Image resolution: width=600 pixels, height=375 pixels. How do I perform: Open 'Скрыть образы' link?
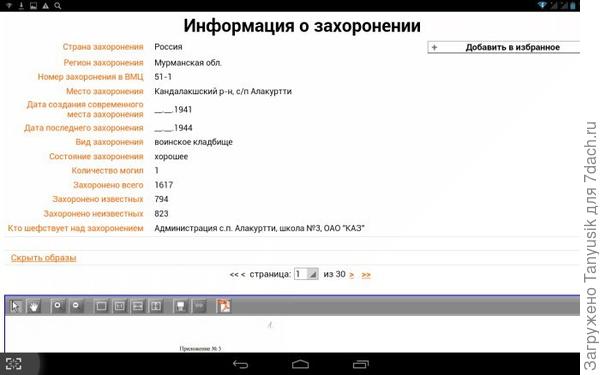click(x=44, y=258)
